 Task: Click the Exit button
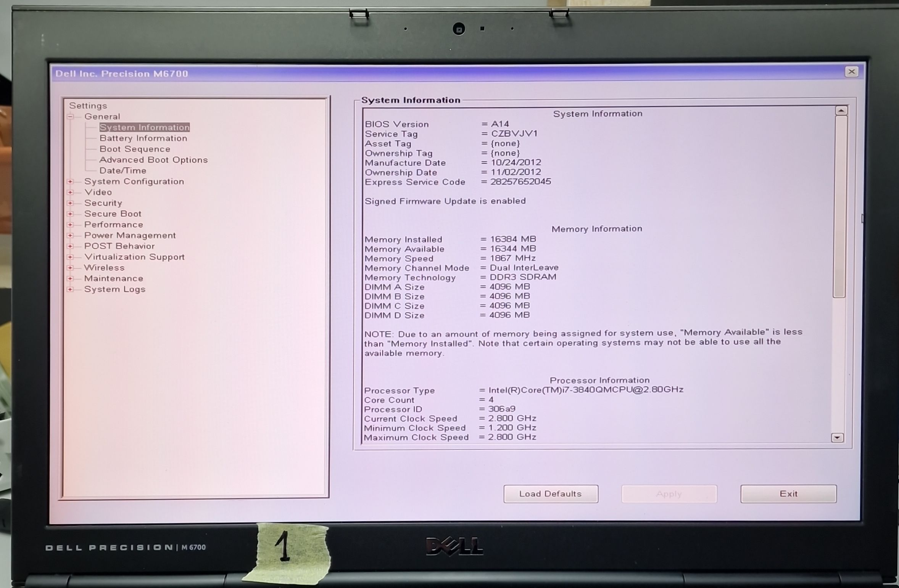coord(788,494)
